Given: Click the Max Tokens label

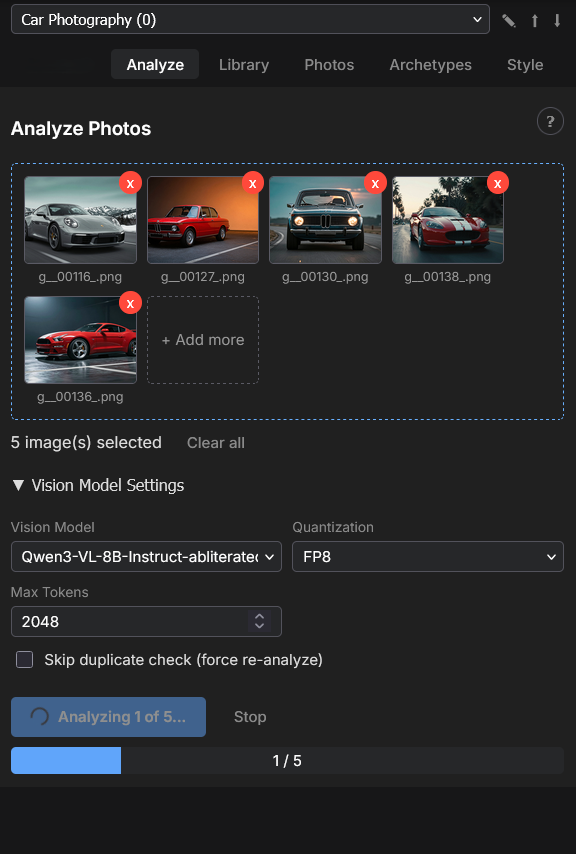Looking at the screenshot, I should [x=50, y=592].
